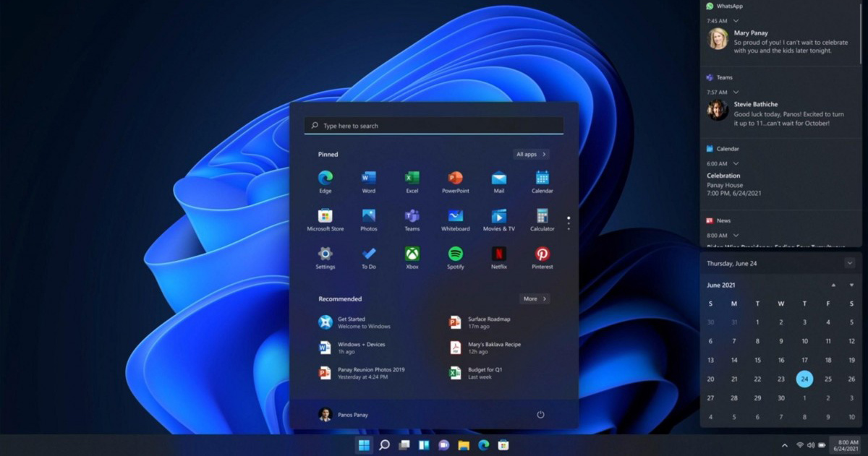Click the Start button on the taskbar
868x456 pixels.
coord(364,445)
